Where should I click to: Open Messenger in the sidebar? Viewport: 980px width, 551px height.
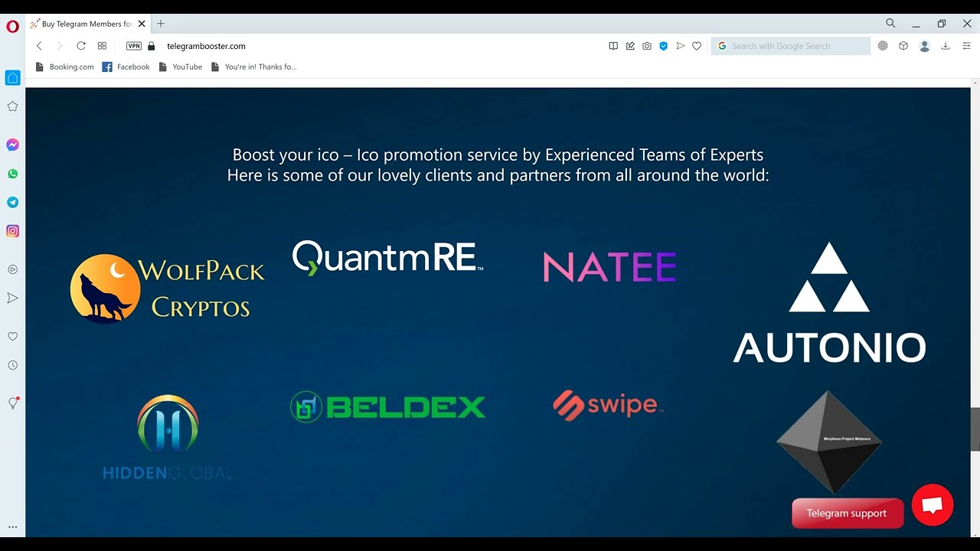12,145
